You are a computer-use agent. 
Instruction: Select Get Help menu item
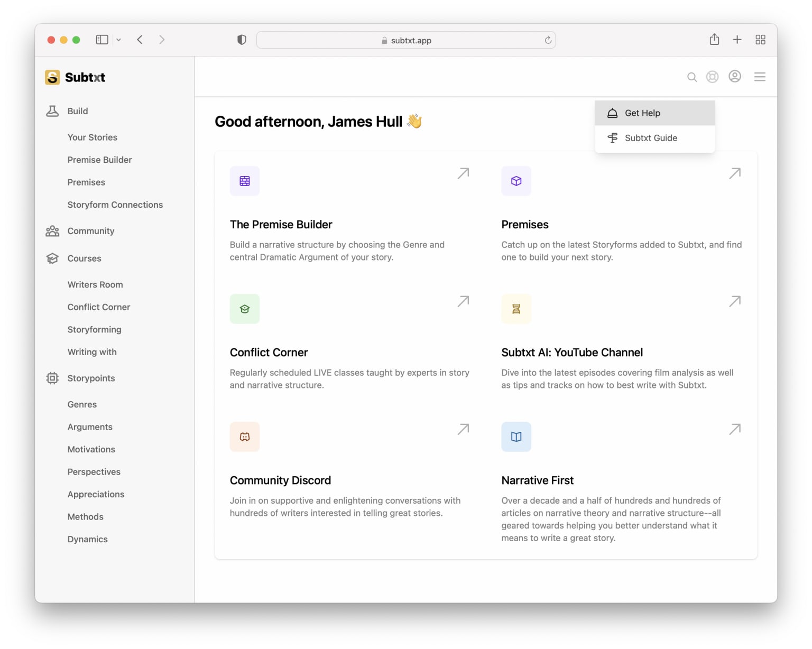click(x=655, y=113)
